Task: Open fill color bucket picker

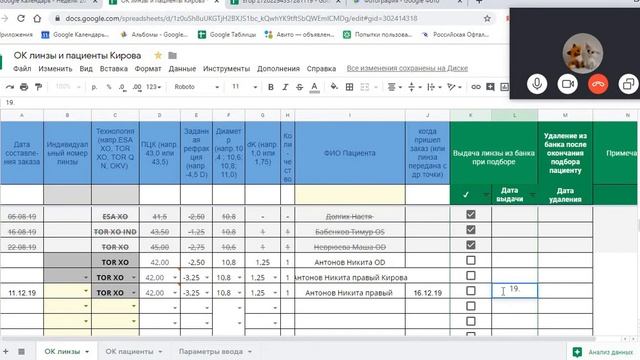Action: click(x=334, y=87)
